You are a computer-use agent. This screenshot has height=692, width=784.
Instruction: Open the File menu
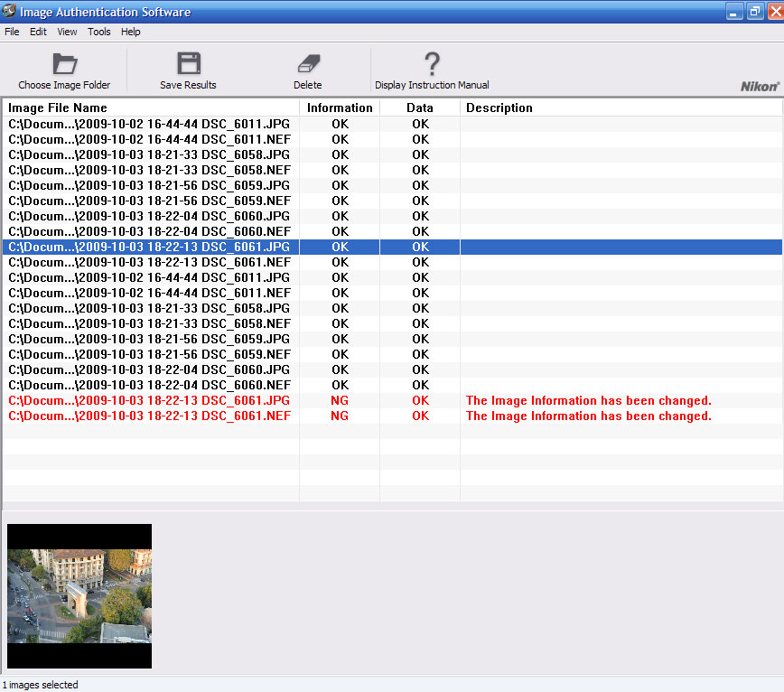click(x=12, y=32)
